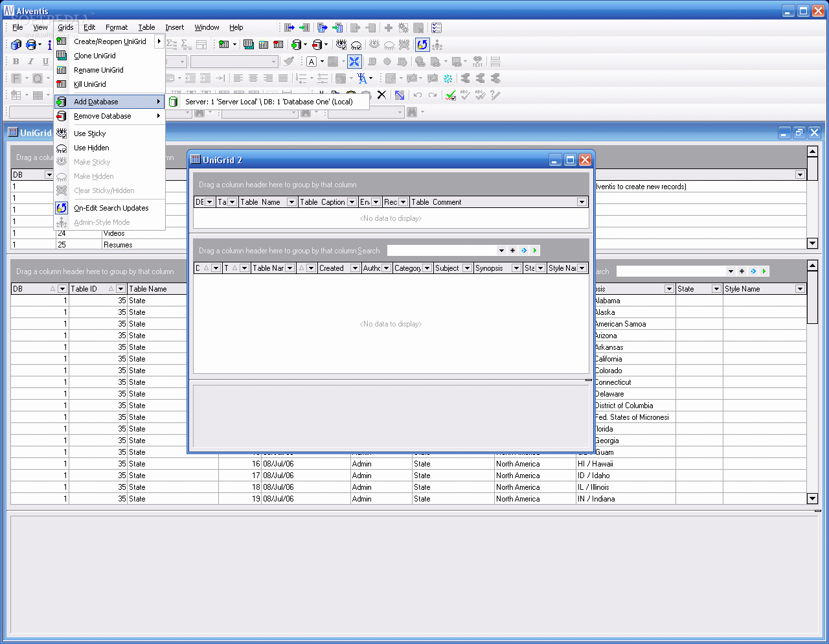Open Created column filter dropdown in UniGrid 2

click(355, 268)
